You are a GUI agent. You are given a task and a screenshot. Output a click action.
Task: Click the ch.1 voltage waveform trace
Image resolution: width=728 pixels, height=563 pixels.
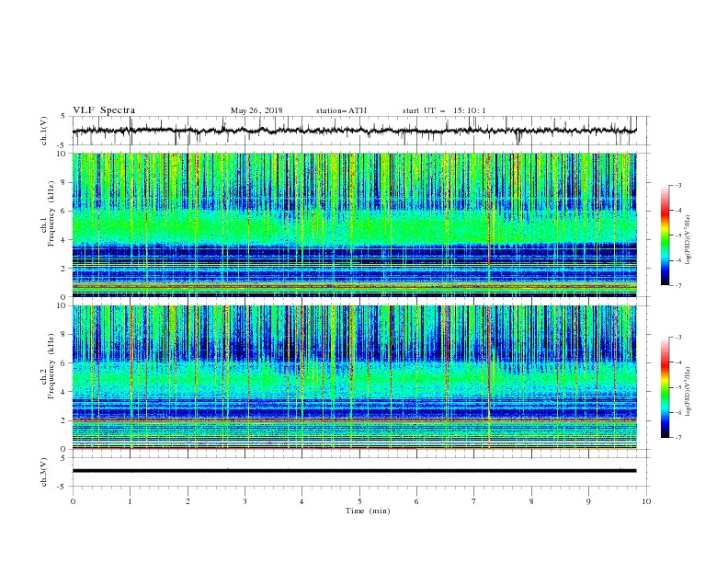click(354, 131)
